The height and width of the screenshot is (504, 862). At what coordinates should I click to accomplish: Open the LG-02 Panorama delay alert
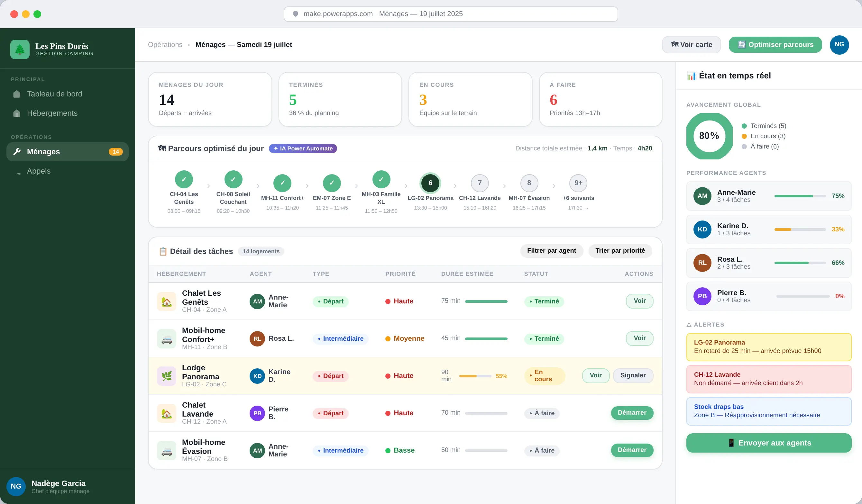tap(769, 347)
